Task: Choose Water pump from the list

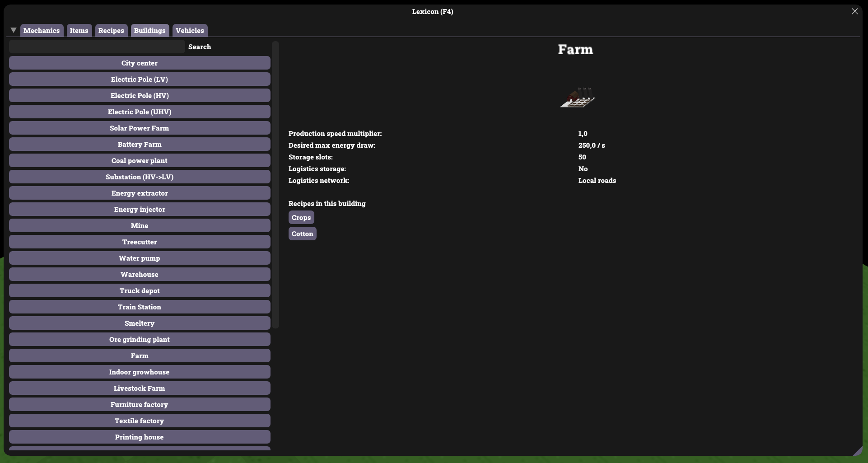Action: pyautogui.click(x=140, y=258)
